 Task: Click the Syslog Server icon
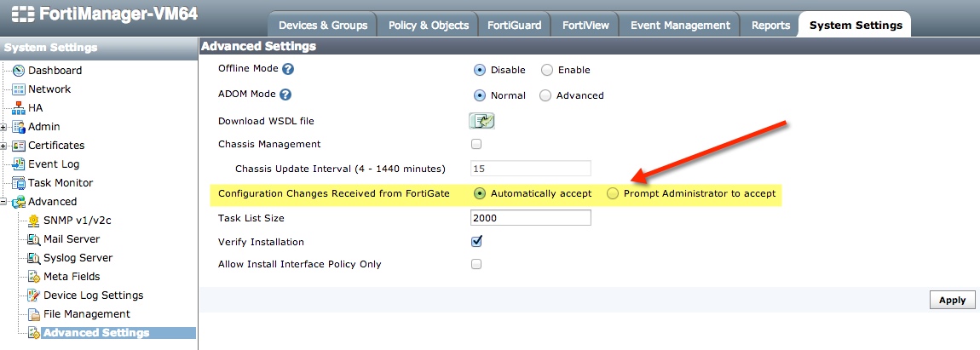[x=34, y=258]
